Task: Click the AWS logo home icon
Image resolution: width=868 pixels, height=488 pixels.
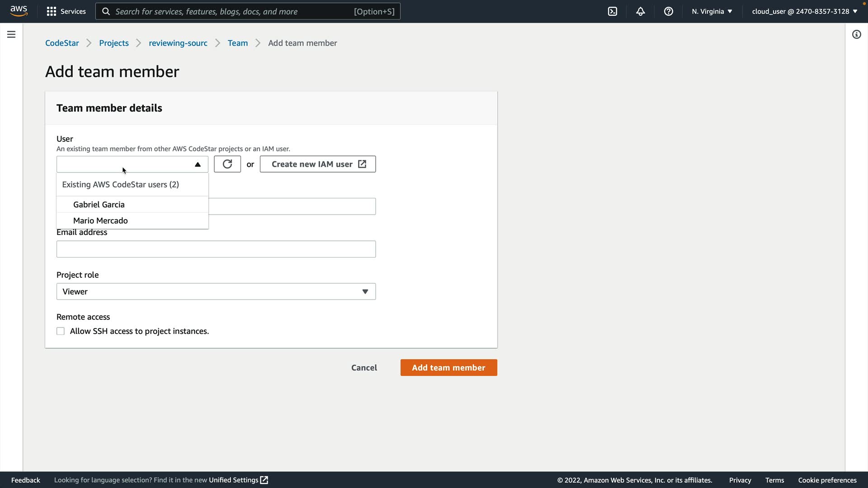Action: [19, 11]
